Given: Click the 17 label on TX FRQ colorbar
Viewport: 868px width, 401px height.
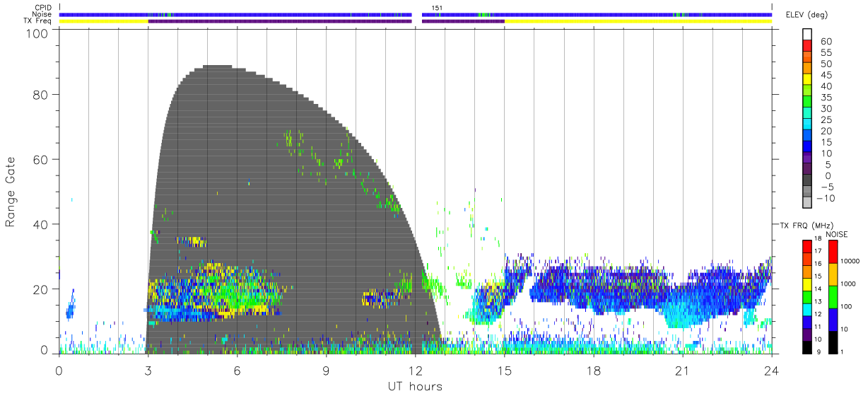Looking at the screenshot, I should [818, 251].
